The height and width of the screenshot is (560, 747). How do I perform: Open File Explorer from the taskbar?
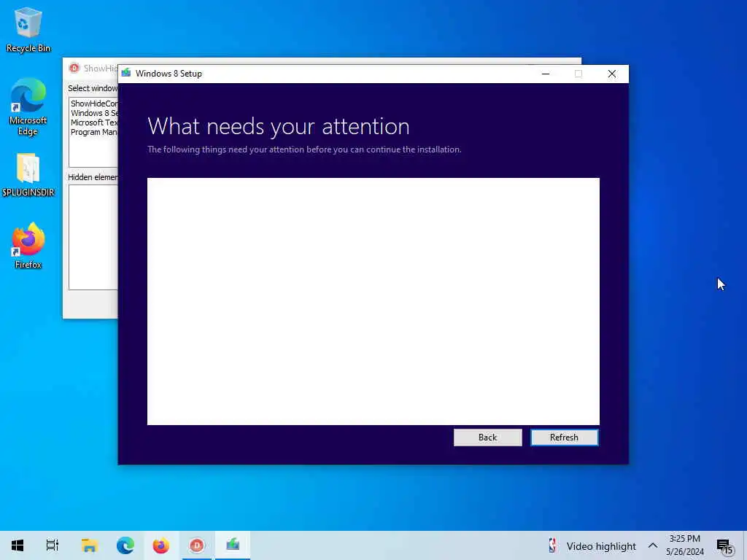click(x=89, y=545)
